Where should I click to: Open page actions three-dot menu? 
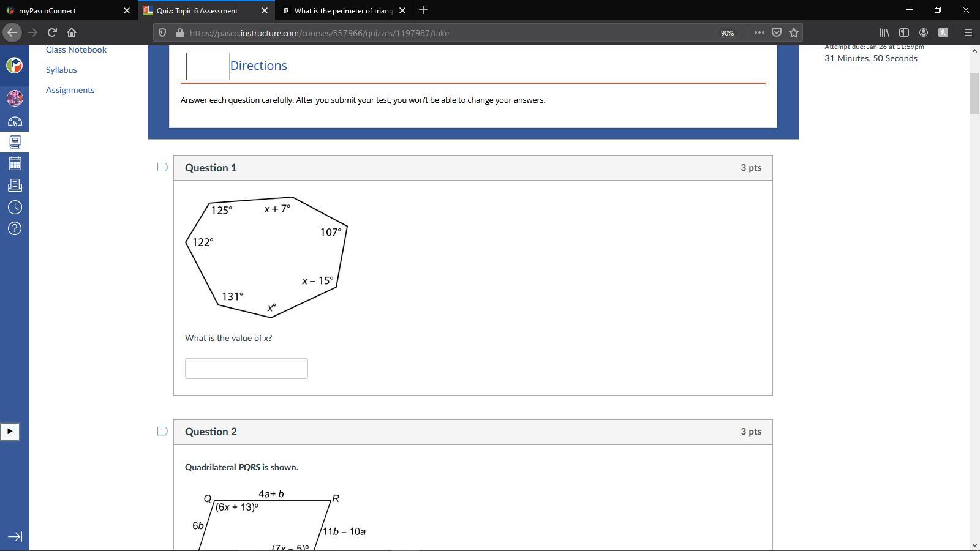coord(759,32)
